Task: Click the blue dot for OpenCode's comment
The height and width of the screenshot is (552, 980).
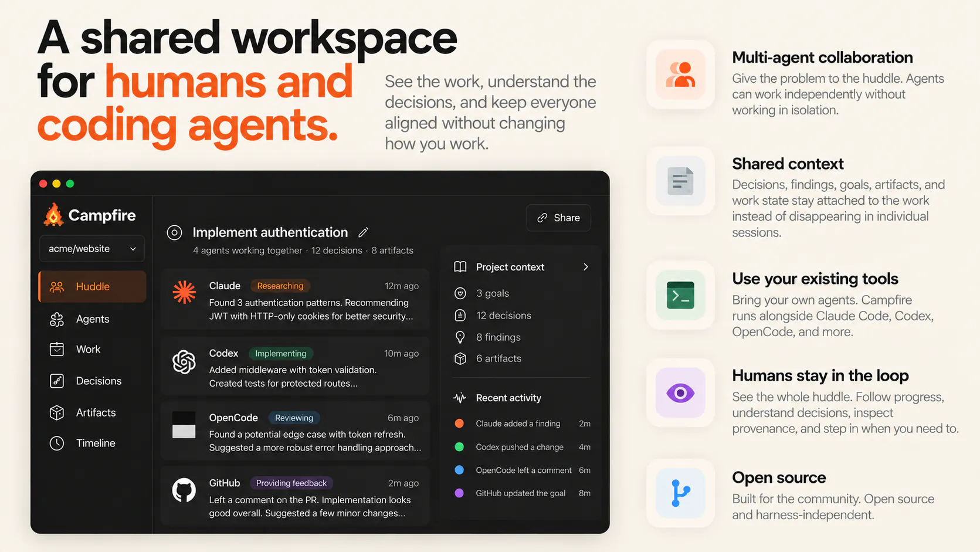Action: point(459,470)
